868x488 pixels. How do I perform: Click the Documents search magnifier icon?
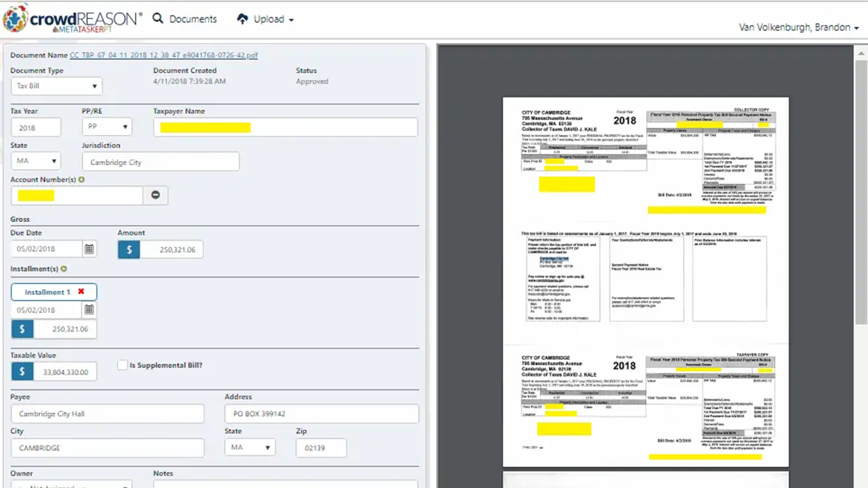[x=158, y=19]
